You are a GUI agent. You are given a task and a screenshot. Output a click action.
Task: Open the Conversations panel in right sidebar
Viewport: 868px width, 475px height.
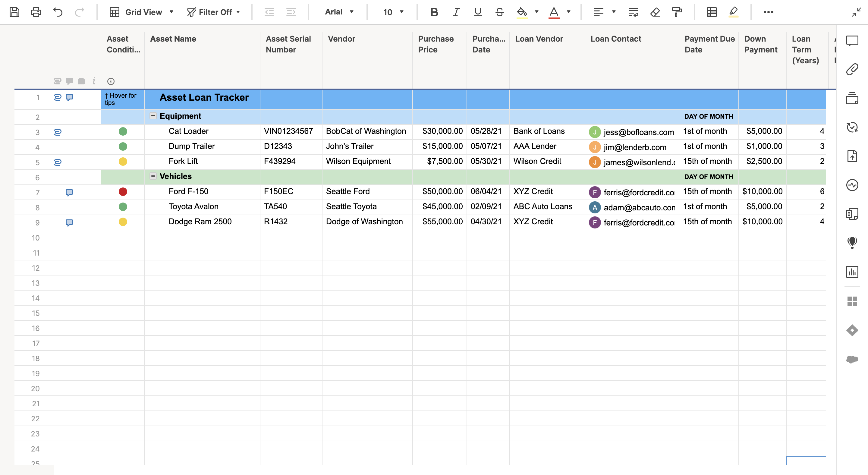[852, 41]
